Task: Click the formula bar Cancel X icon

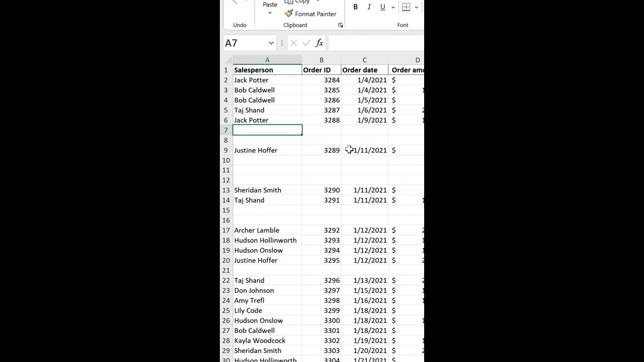Action: [x=294, y=43]
